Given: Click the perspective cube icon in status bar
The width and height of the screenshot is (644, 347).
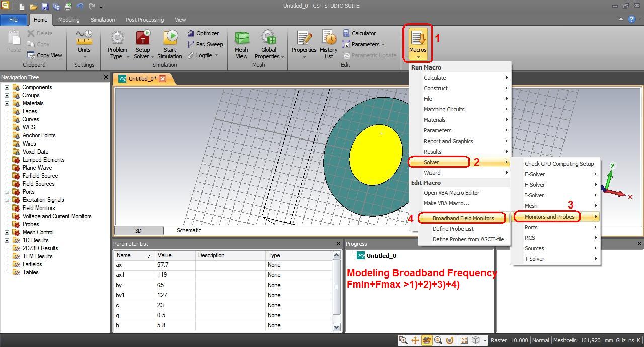Looking at the screenshot, I should 476,340.
